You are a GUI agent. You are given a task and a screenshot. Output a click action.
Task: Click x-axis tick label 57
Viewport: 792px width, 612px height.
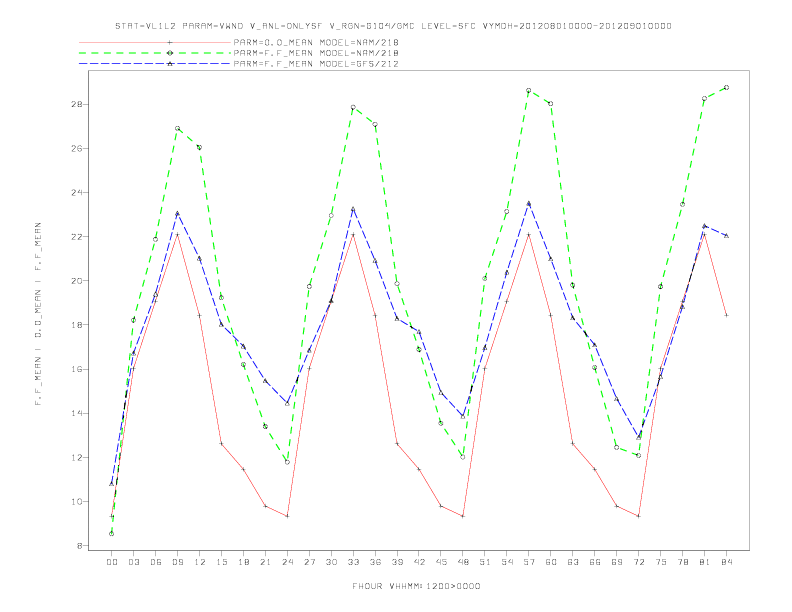(529, 562)
